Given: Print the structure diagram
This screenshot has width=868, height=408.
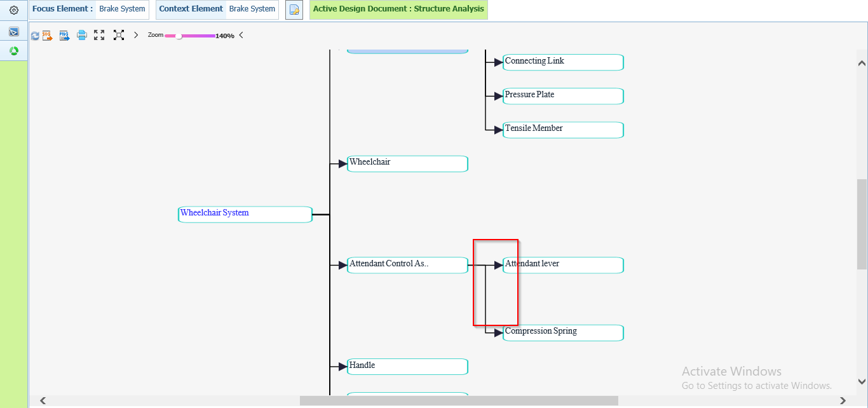Looking at the screenshot, I should (82, 36).
